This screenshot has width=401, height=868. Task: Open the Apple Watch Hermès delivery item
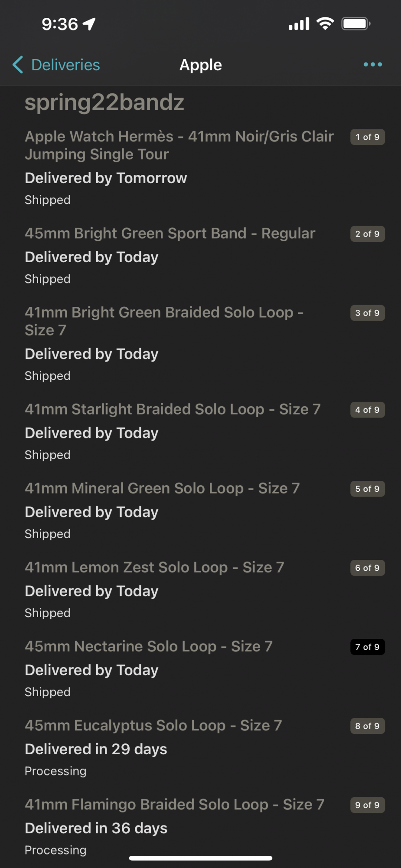(x=179, y=145)
